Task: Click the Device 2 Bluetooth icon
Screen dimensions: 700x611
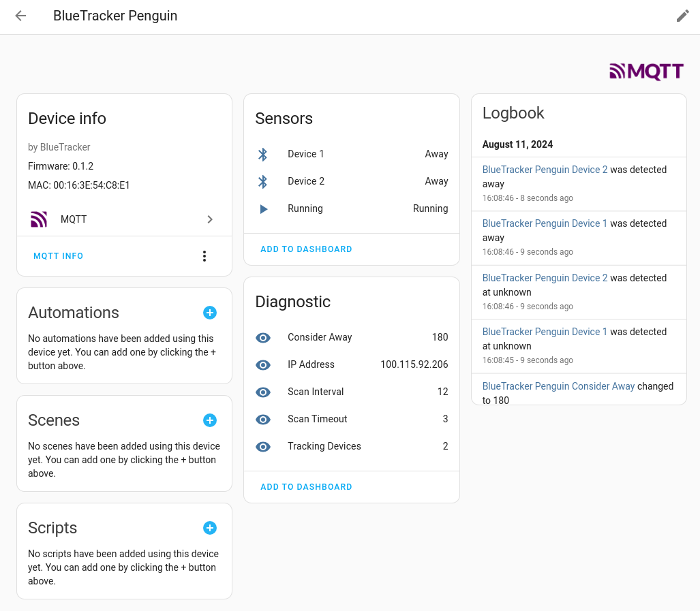Action: point(263,181)
